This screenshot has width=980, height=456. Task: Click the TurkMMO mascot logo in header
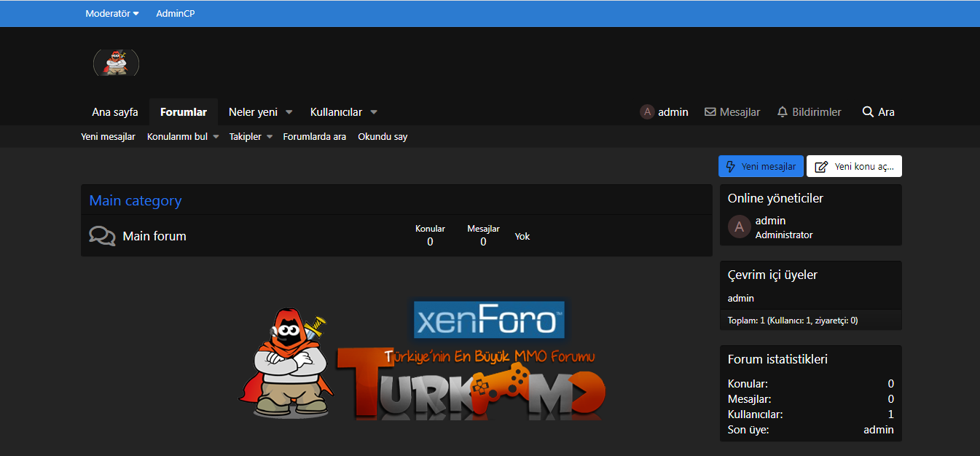pyautogui.click(x=116, y=63)
